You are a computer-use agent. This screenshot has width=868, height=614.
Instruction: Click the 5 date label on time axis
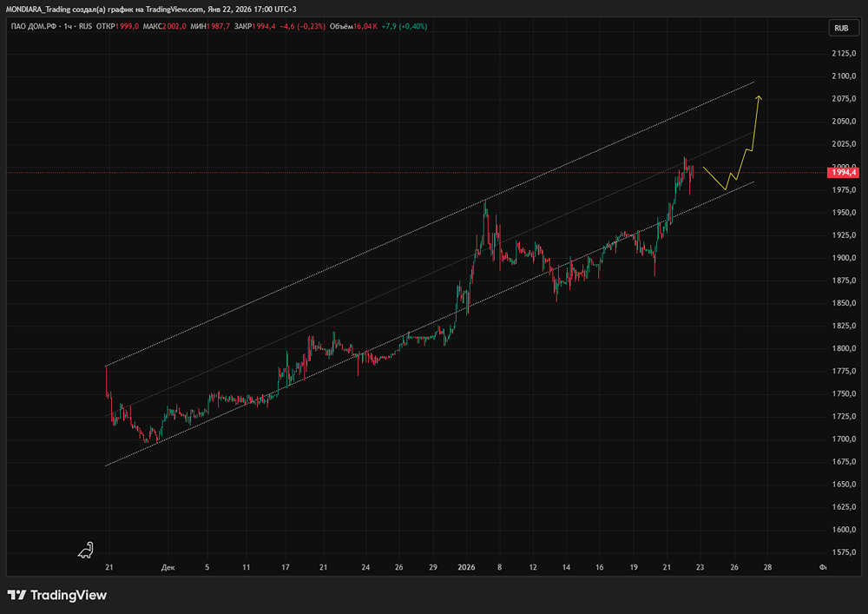pyautogui.click(x=207, y=567)
